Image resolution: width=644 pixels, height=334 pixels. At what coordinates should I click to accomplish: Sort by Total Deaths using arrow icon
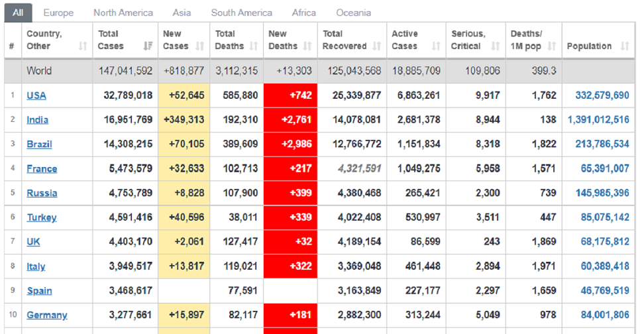coord(254,46)
